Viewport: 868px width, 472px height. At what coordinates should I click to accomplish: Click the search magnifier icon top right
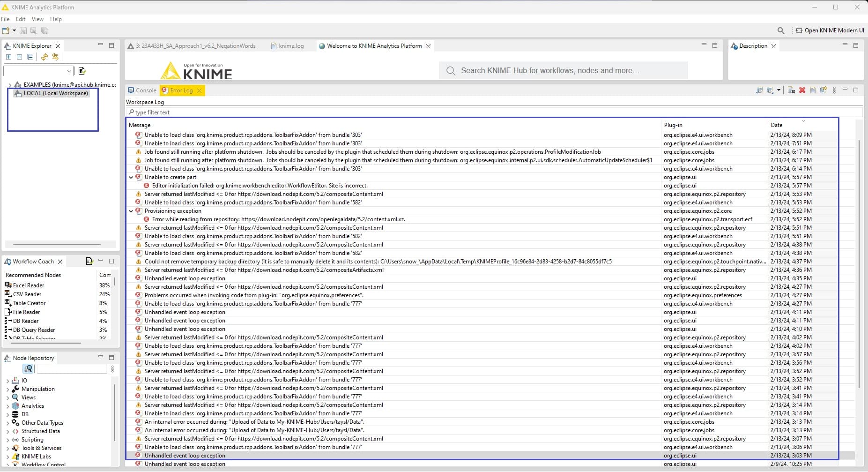click(780, 30)
